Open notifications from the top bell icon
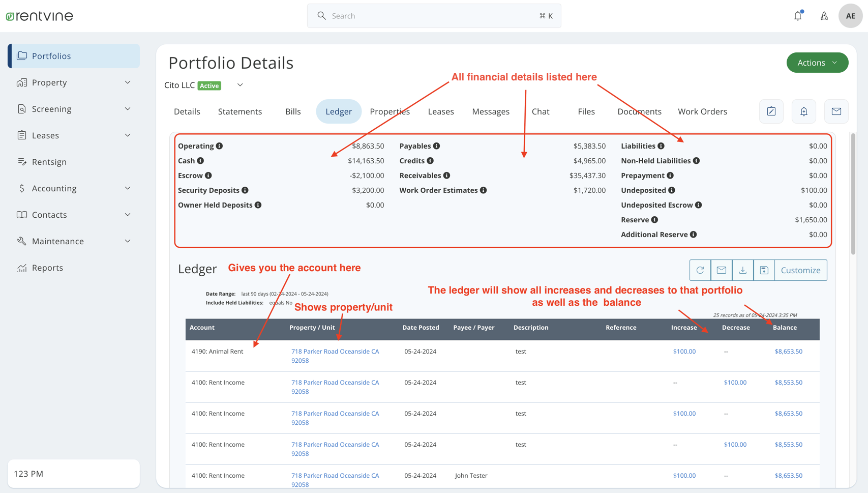868x493 pixels. point(797,16)
